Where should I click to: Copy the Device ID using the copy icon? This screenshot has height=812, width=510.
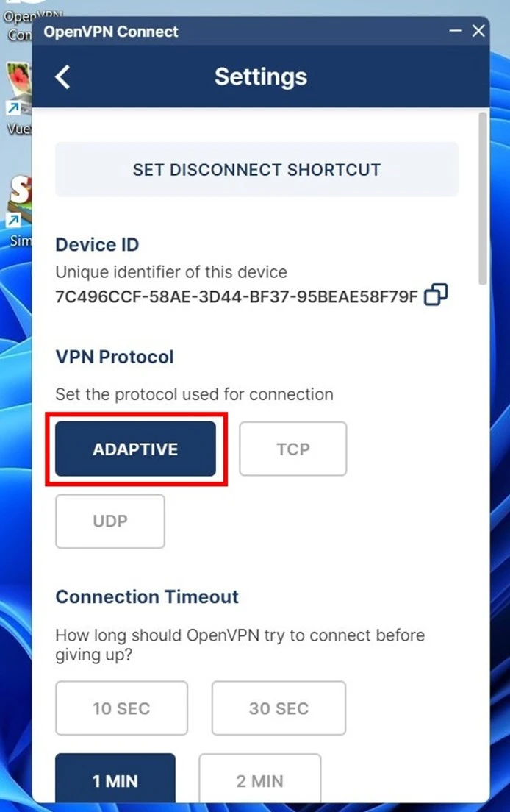435,294
